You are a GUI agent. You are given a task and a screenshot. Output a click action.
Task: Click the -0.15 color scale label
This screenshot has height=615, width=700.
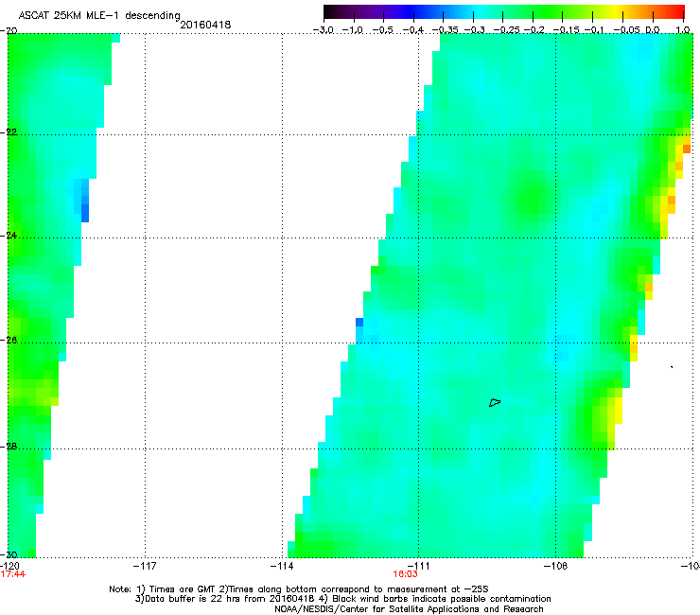pyautogui.click(x=566, y=30)
